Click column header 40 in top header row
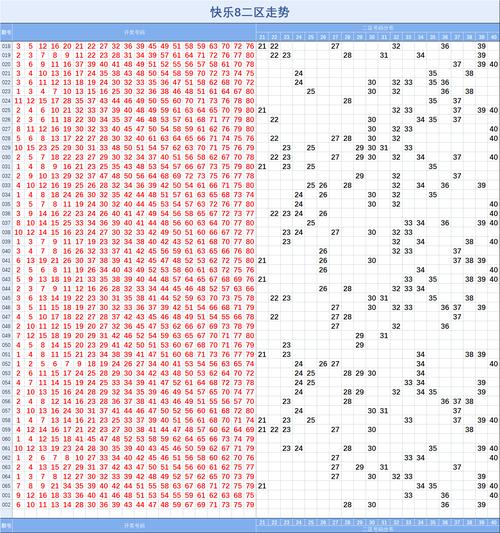Image resolution: width=500 pixels, height=533 pixels. 494,37
